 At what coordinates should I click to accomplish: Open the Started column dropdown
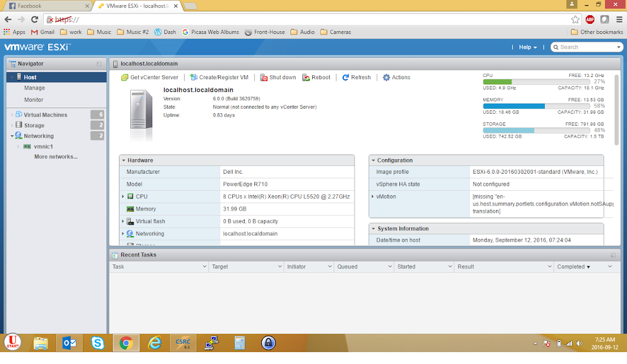coord(450,267)
